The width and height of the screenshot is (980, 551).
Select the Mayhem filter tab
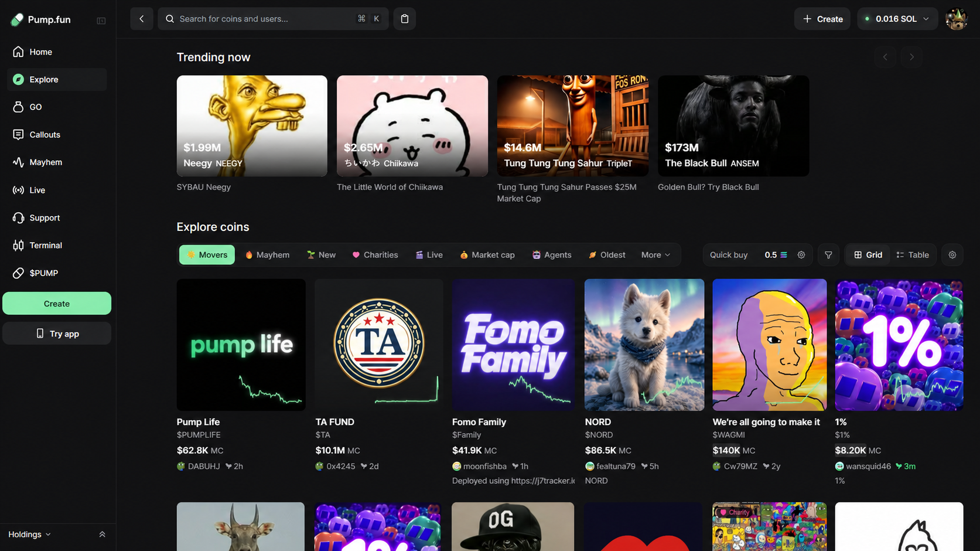pyautogui.click(x=267, y=255)
